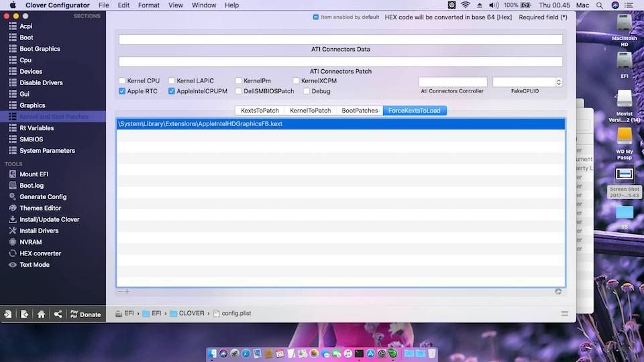Open the Install Drivers tool

click(x=39, y=231)
